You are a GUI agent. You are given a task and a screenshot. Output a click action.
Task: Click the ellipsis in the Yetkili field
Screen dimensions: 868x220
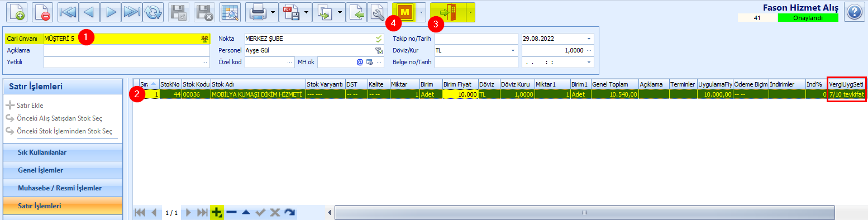tap(205, 62)
